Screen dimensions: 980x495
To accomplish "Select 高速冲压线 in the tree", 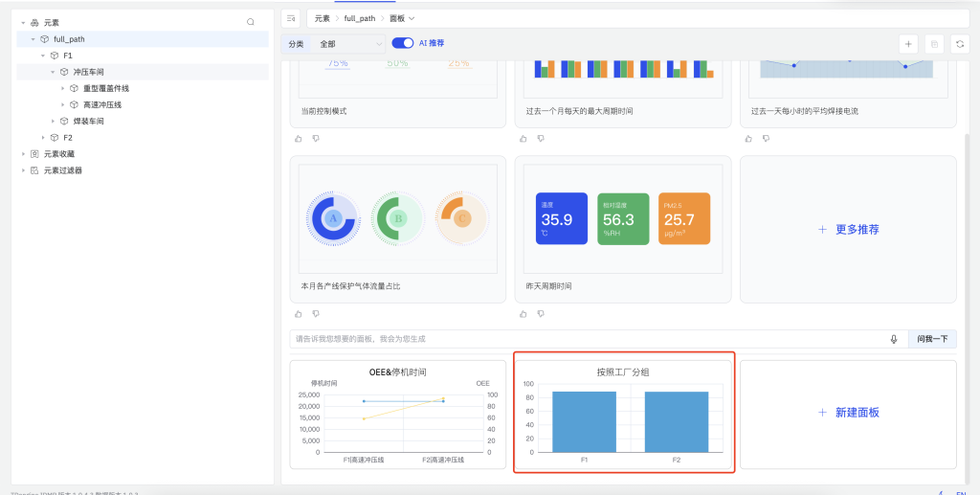I will 102,104.
